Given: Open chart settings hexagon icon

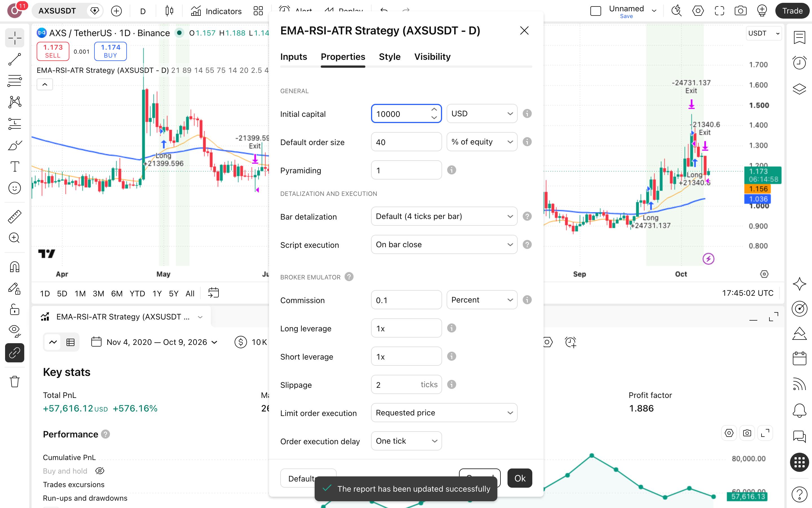Looking at the screenshot, I should coord(698,11).
